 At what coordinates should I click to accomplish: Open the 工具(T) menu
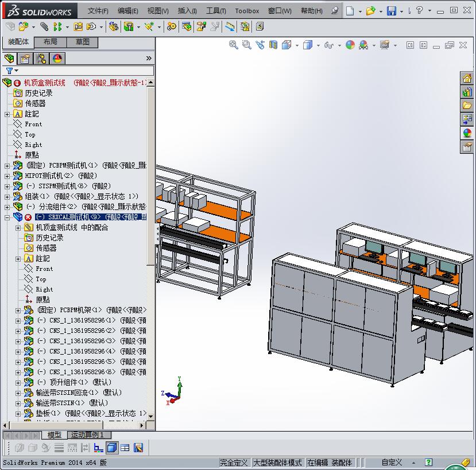point(216,11)
